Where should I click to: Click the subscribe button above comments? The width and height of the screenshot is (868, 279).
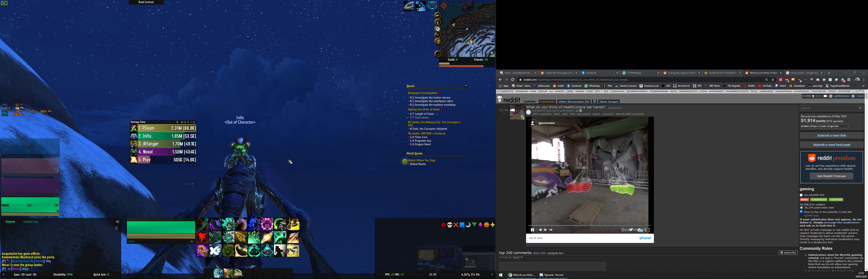[x=788, y=252]
